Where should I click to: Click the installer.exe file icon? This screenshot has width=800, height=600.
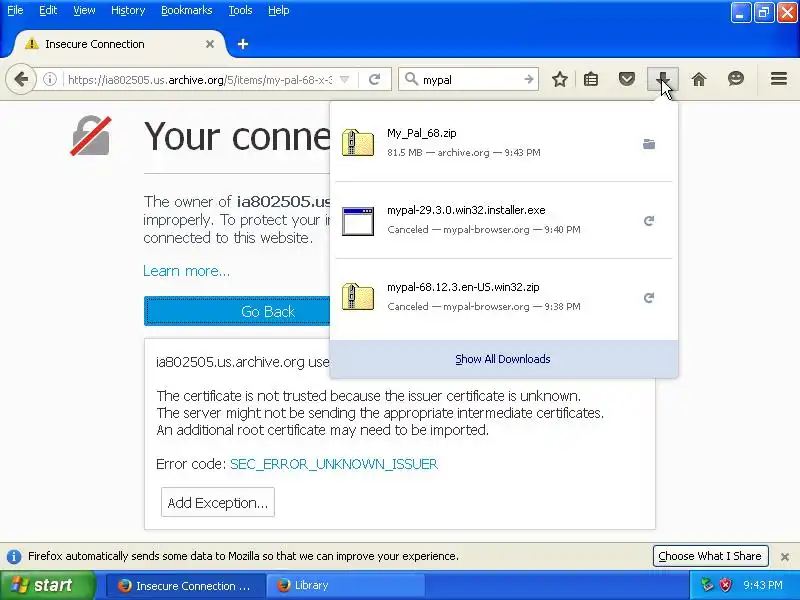[358, 221]
